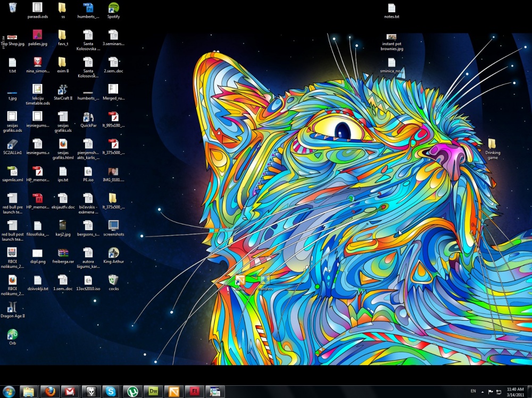Select the notes.txt file icon
Screen dimensions: 532x398
pos(392,7)
